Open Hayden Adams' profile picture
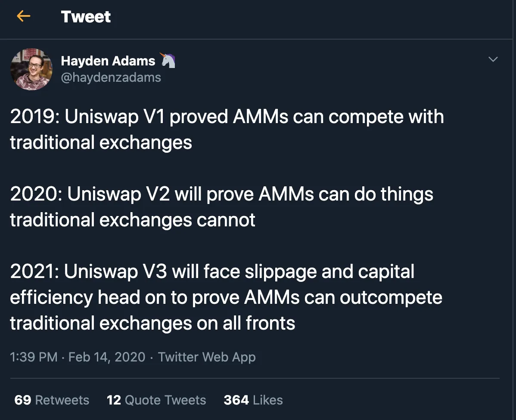The width and height of the screenshot is (516, 420). [x=31, y=69]
